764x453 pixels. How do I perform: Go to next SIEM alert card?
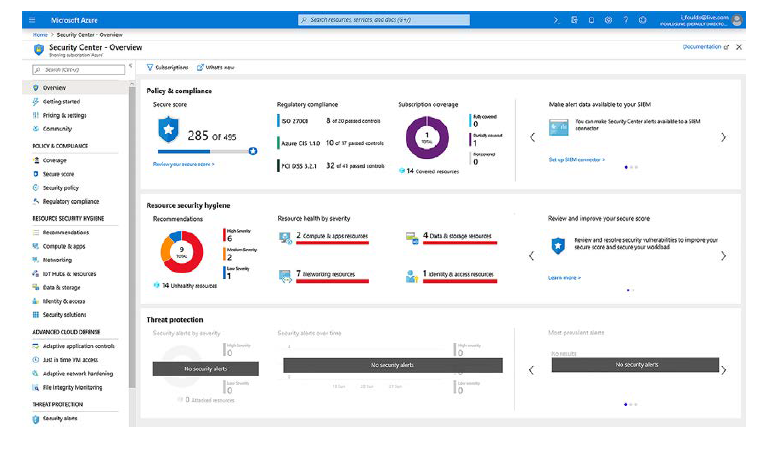723,137
